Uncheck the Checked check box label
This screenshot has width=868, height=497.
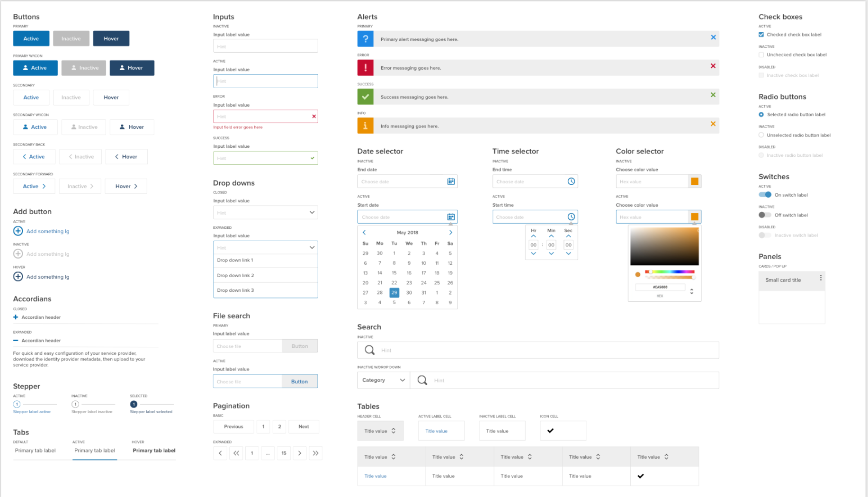click(x=761, y=34)
